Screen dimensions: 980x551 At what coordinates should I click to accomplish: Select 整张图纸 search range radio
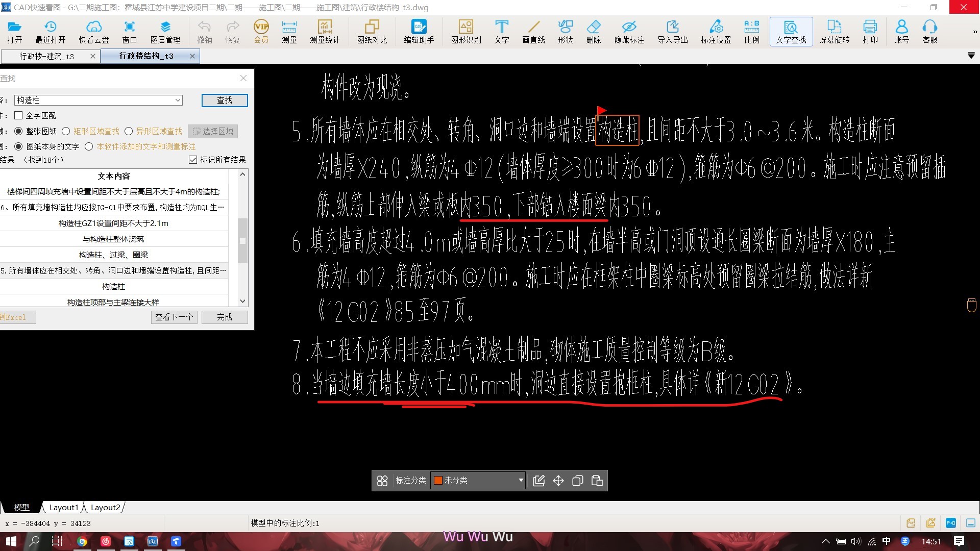(x=18, y=131)
